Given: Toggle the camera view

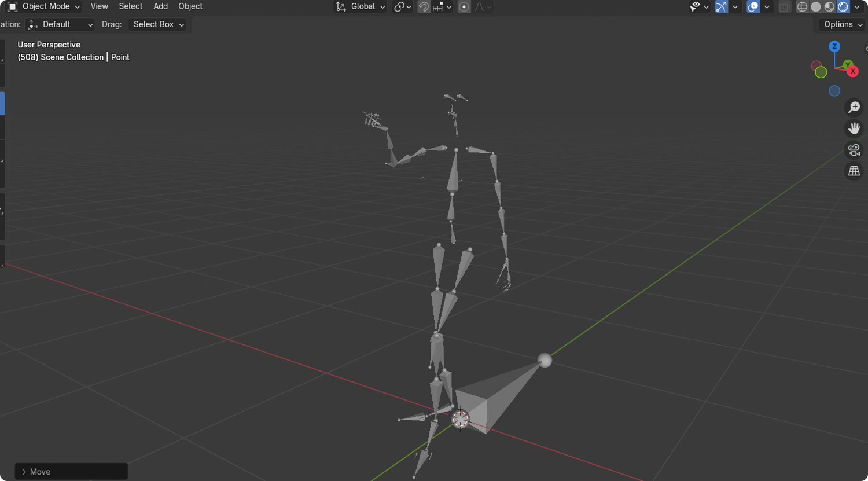Looking at the screenshot, I should pyautogui.click(x=854, y=150).
